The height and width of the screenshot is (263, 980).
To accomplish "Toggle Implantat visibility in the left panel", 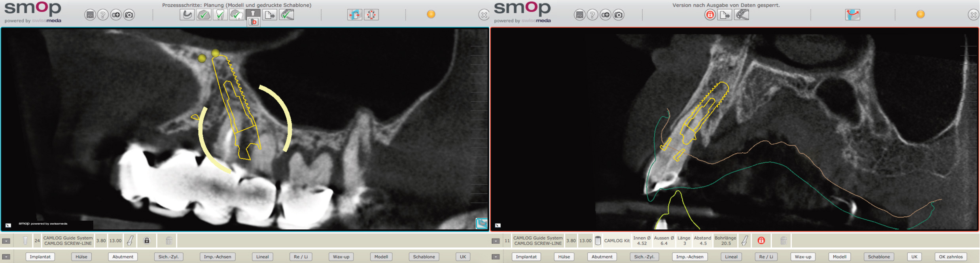I will (x=40, y=257).
